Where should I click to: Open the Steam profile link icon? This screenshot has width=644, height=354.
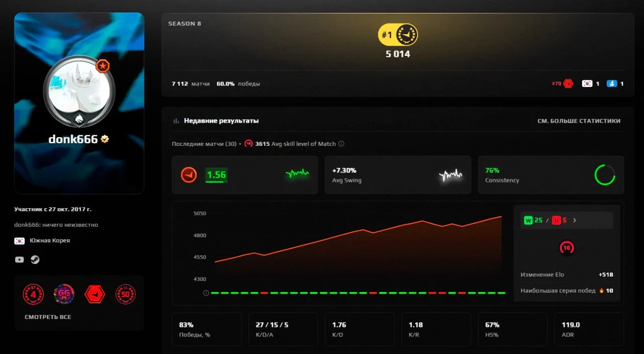pyautogui.click(x=35, y=259)
